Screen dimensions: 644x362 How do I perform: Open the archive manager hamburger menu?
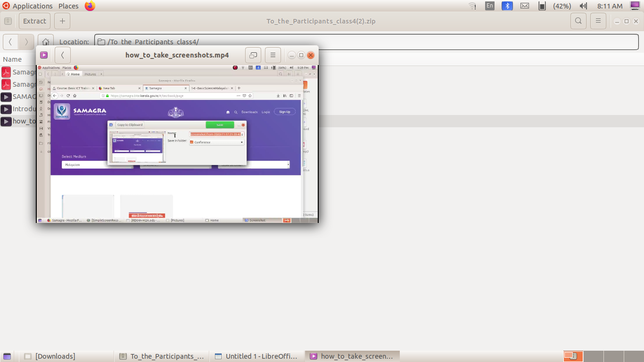click(x=598, y=21)
